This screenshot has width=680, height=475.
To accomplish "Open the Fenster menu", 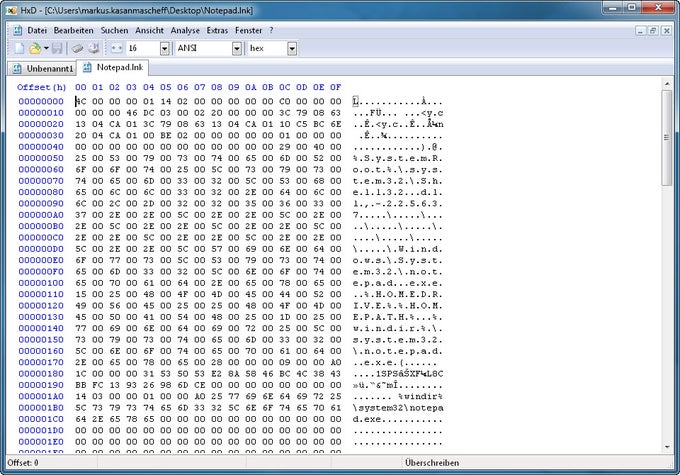I will point(248,30).
